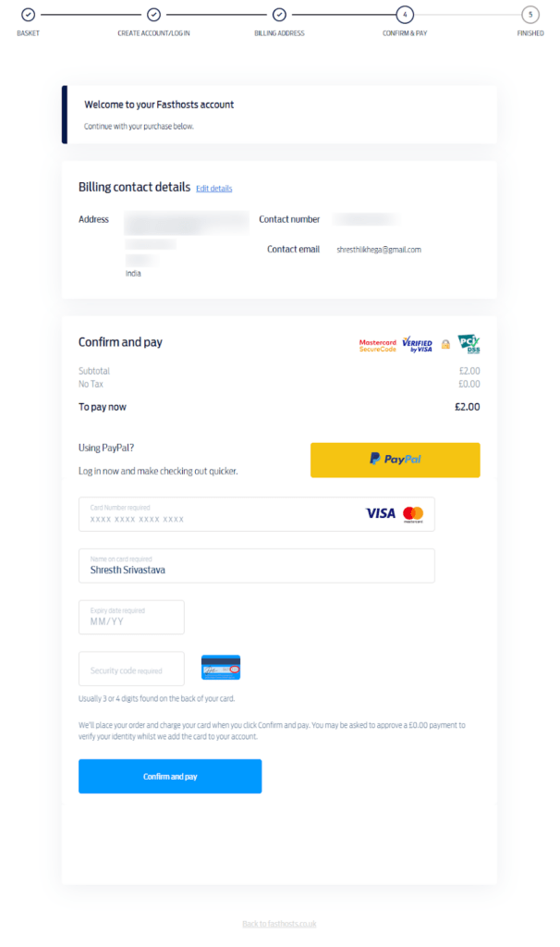This screenshot has width=560, height=947.
Task: Select the Confirm & Pay step circle
Action: point(404,15)
